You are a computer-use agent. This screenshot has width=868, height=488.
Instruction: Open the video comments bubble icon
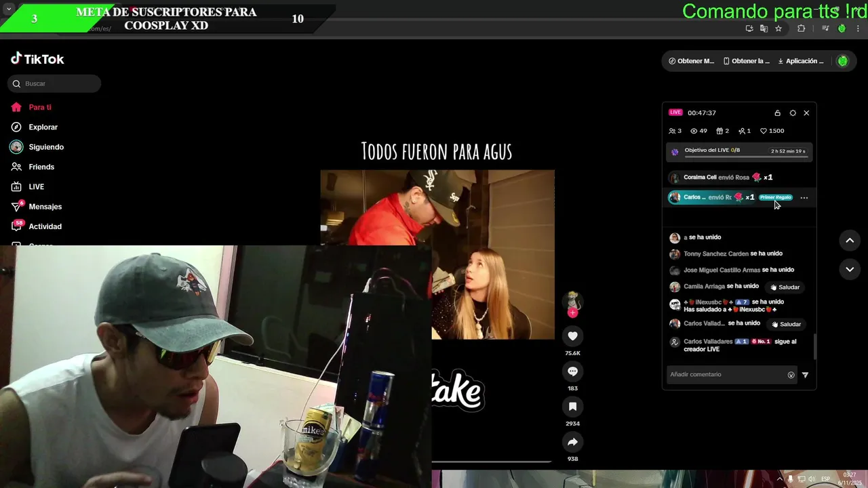[572, 371]
